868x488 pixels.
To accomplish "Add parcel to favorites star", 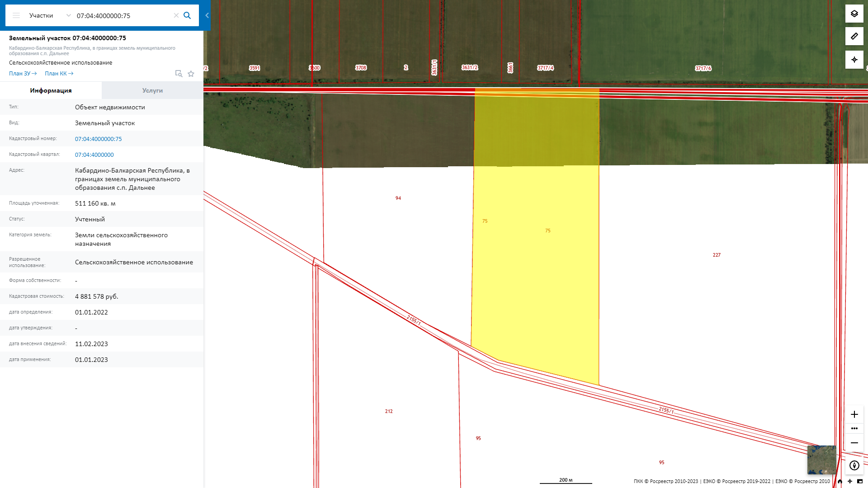I will [191, 74].
